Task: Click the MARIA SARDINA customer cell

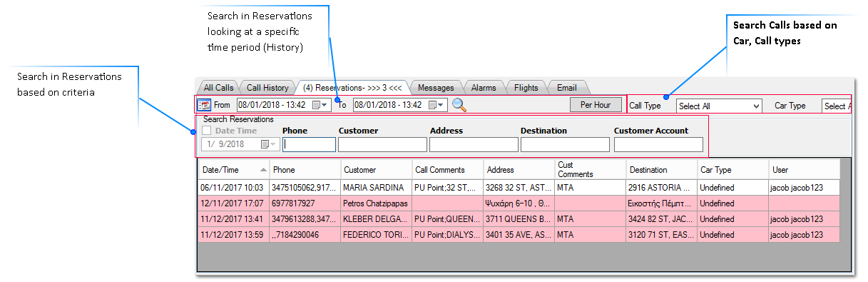Action: 376,188
